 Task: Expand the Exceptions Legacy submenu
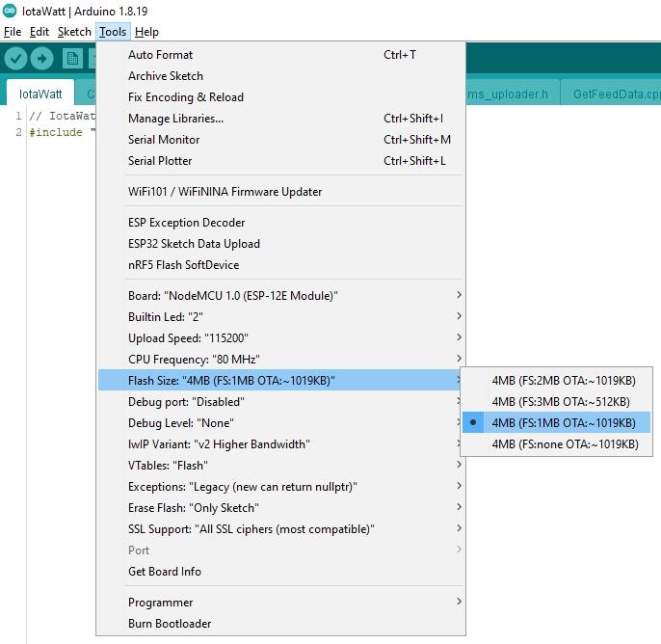coord(281,486)
